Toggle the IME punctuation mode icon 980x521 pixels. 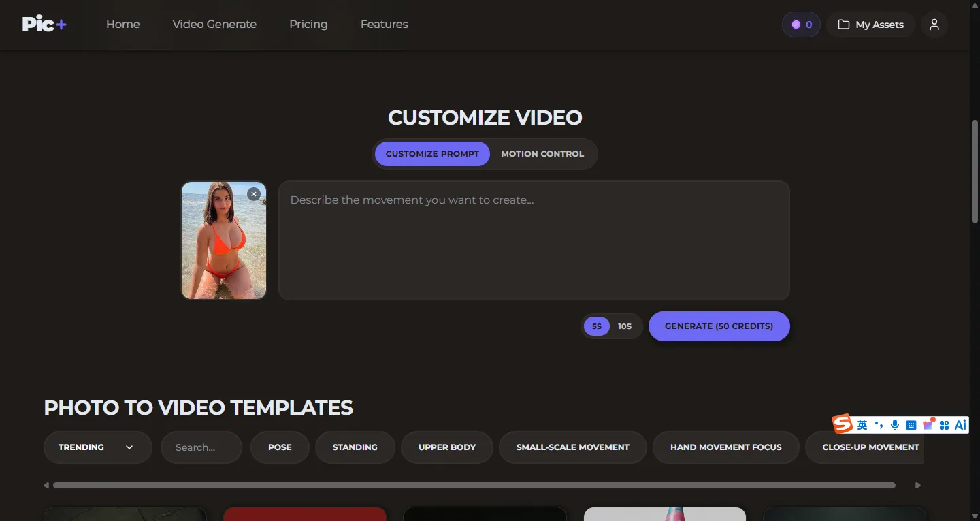tap(879, 425)
